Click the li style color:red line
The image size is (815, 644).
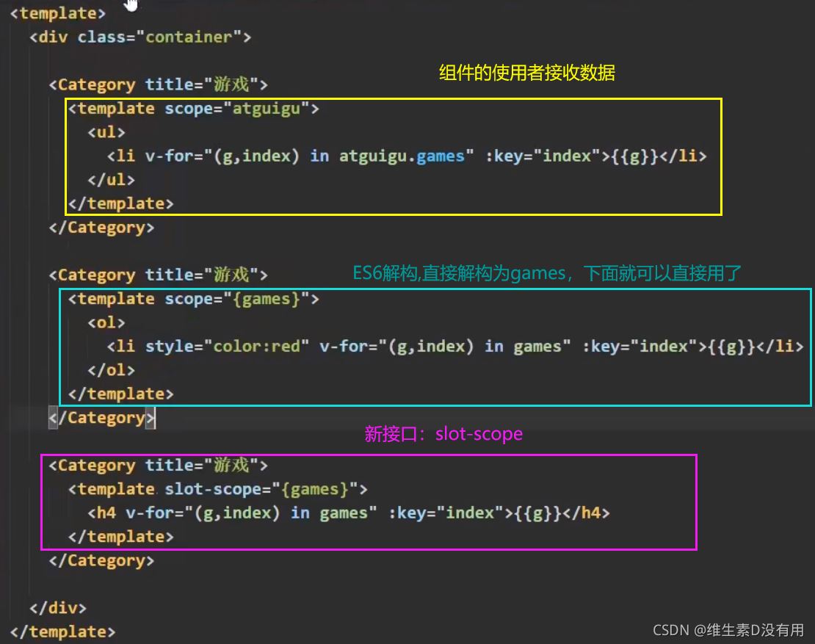(454, 346)
